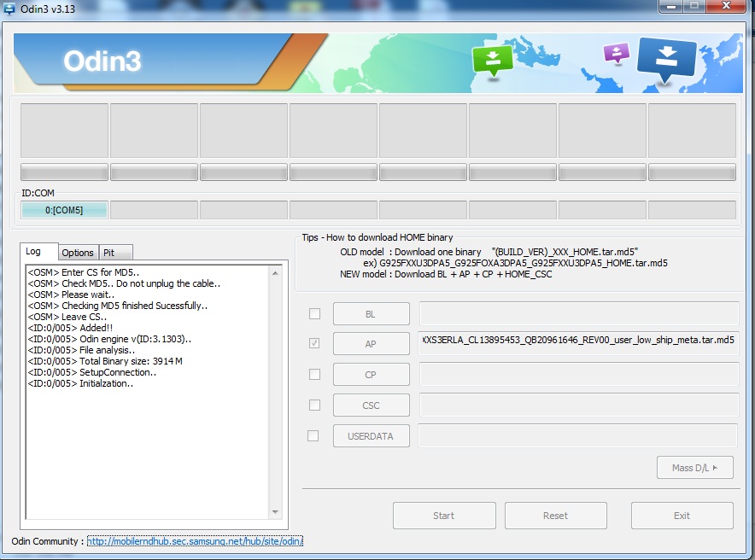Click the purple download icon in banner
This screenshot has width=755, height=560.
[x=616, y=54]
